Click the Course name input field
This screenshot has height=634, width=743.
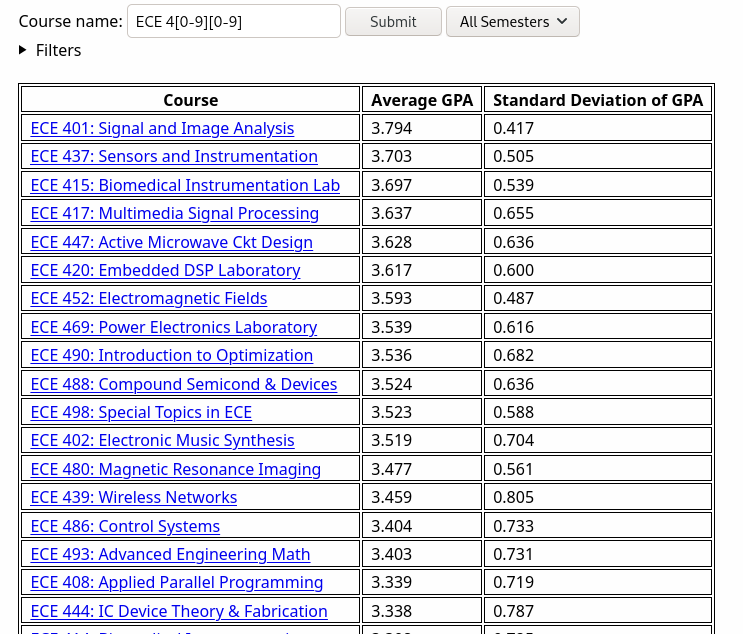point(234,21)
